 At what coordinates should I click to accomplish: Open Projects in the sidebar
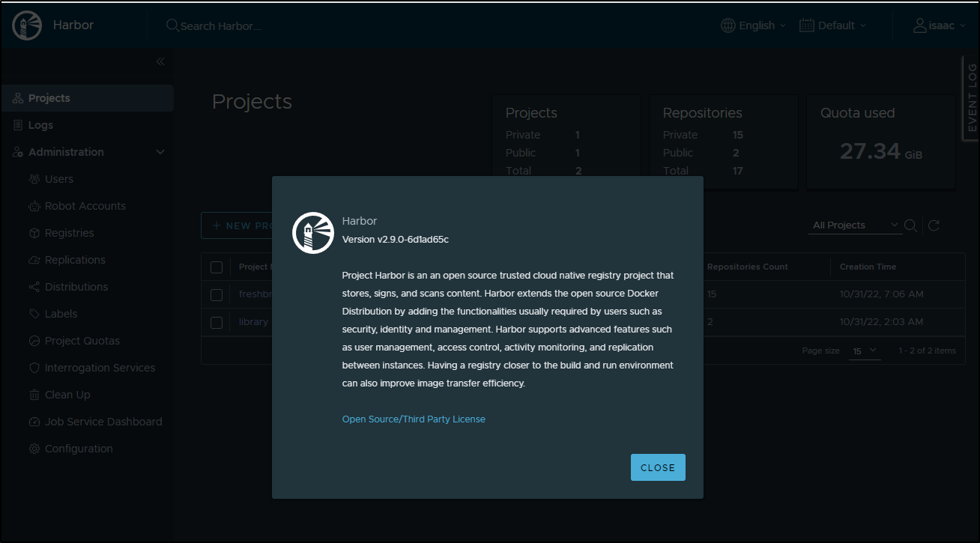pos(88,98)
